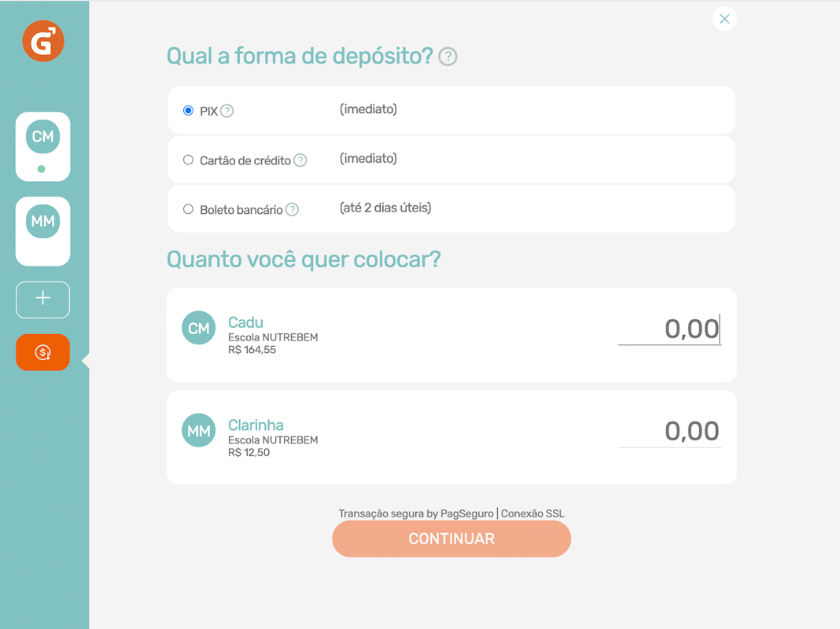
Task: Select the Cartão de crédito radio option
Action: [188, 160]
